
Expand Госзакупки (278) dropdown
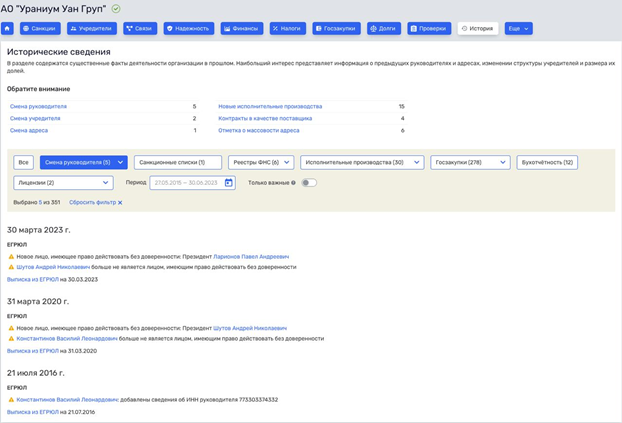pyautogui.click(x=470, y=162)
